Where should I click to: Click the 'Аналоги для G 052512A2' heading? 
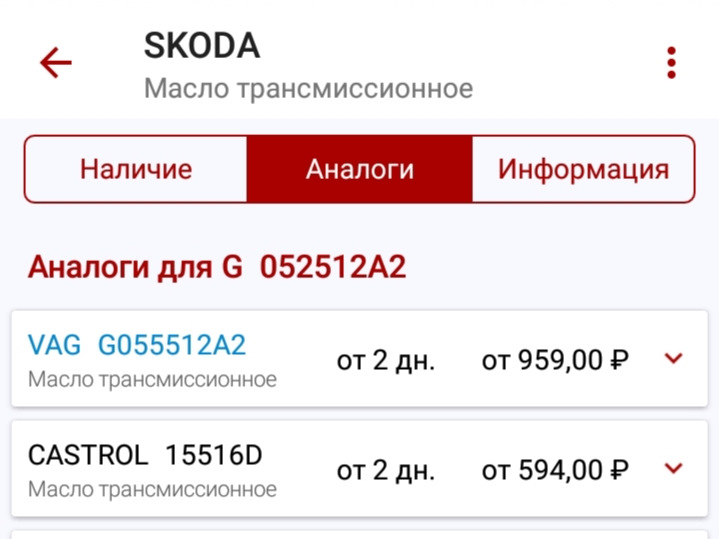217,267
